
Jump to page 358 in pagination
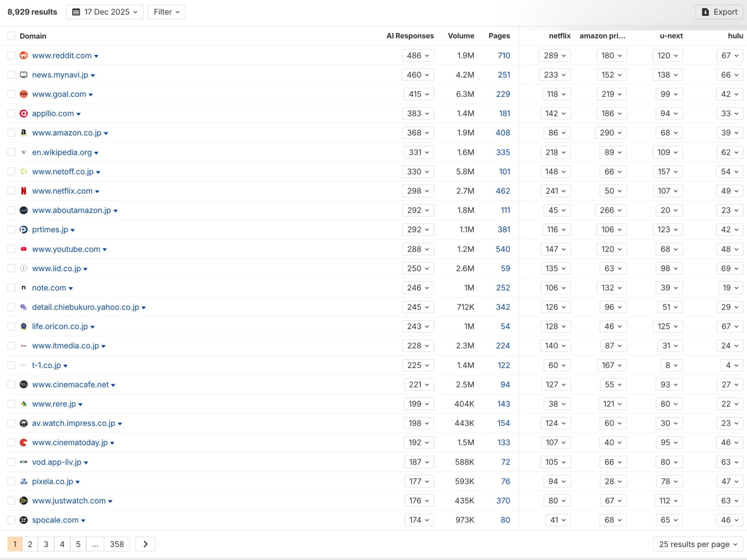[x=117, y=544]
